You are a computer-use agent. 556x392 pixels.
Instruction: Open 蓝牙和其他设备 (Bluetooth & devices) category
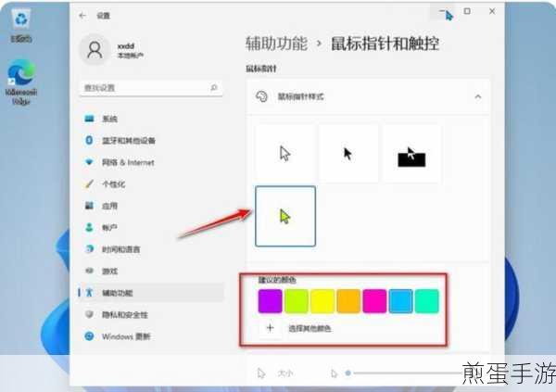151,141
